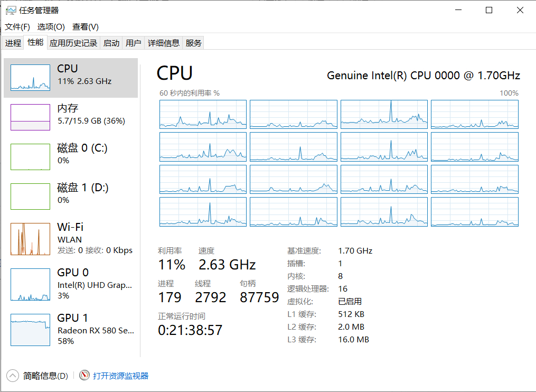Screen dimensions: 536x392
Task: Select the Wi-Fi WLAN graph thumbnail
Action: pos(31,239)
